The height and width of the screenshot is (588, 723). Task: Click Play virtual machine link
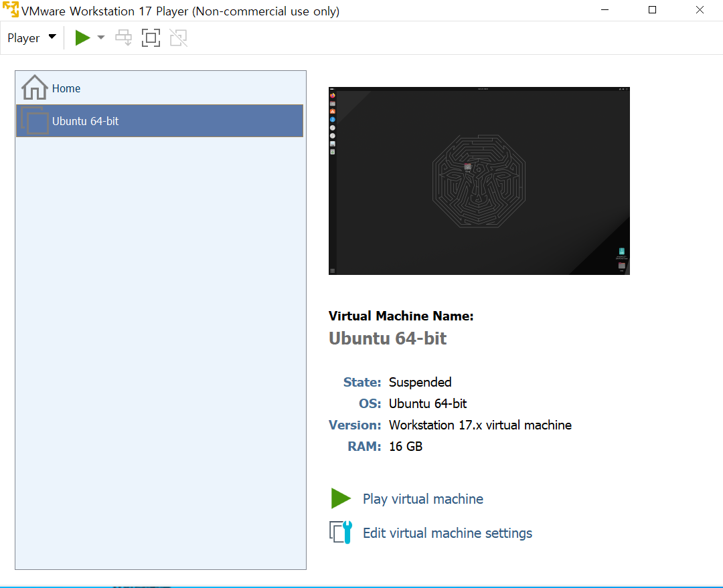(423, 499)
